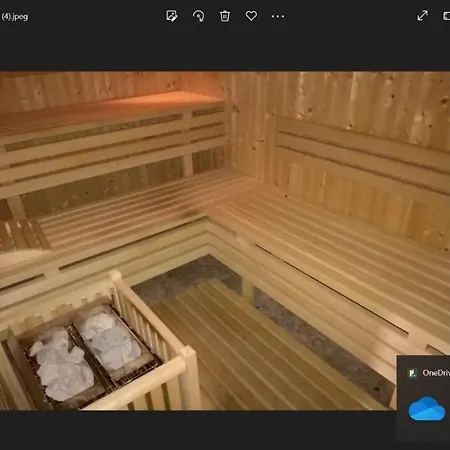The image size is (450, 450).
Task: Select the OneDrive title text in the popup
Action: coord(436,373)
